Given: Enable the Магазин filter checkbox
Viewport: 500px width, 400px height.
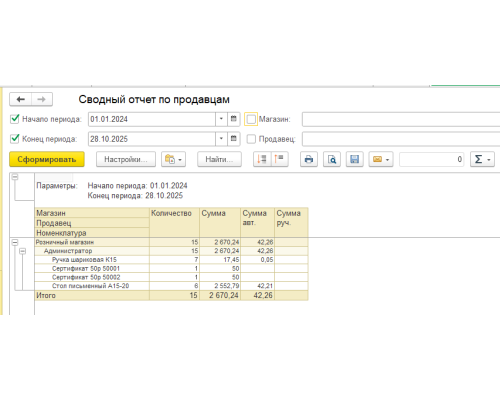Looking at the screenshot, I should [x=251, y=119].
